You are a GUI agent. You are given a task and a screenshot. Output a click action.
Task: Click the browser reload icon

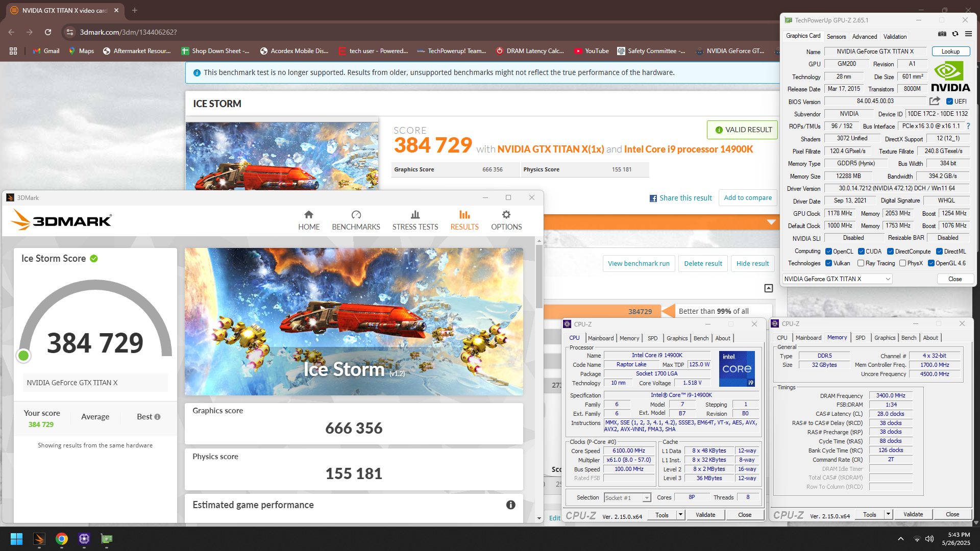click(x=48, y=32)
